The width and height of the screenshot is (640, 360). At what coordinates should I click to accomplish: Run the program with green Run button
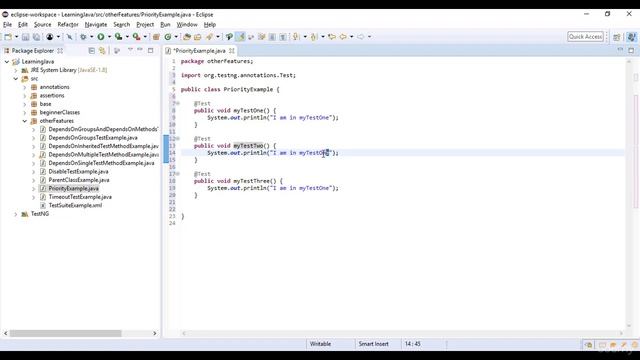[101, 37]
